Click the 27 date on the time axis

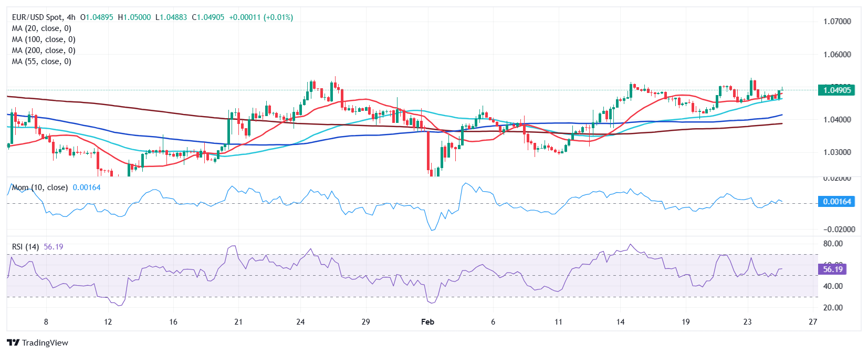pos(813,321)
